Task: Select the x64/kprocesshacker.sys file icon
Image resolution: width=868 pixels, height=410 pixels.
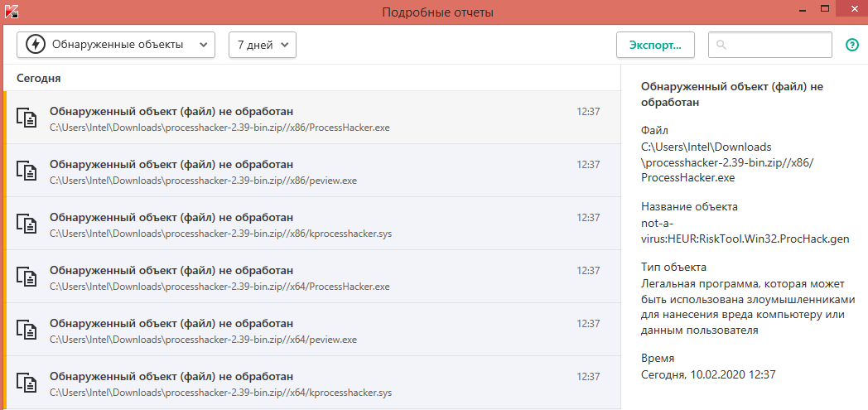Action: pyautogui.click(x=27, y=383)
